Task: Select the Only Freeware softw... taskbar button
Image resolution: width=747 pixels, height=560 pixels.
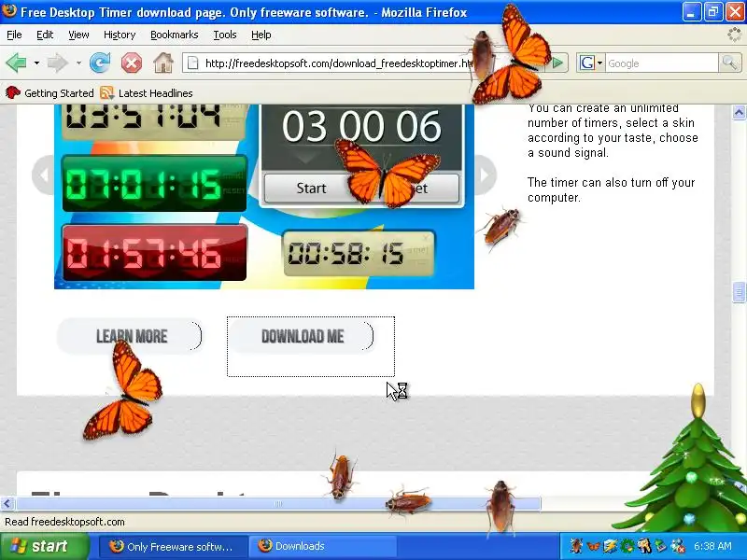Action: tap(173, 546)
